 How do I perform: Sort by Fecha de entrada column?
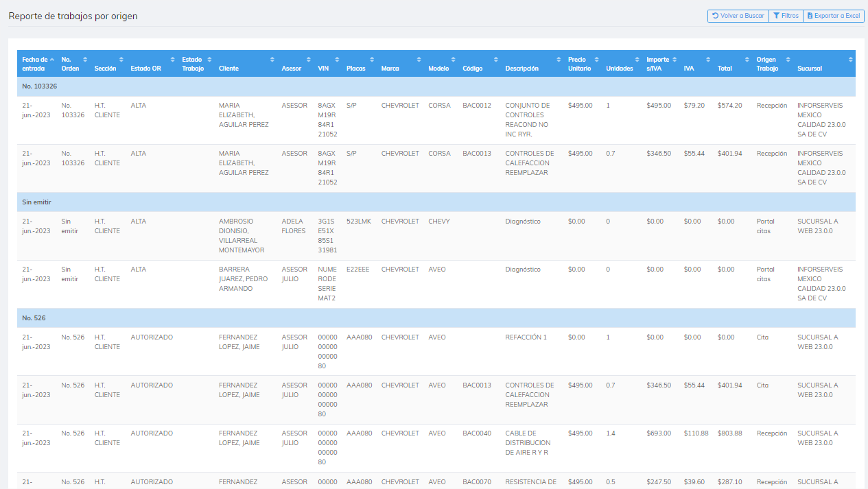(38, 64)
